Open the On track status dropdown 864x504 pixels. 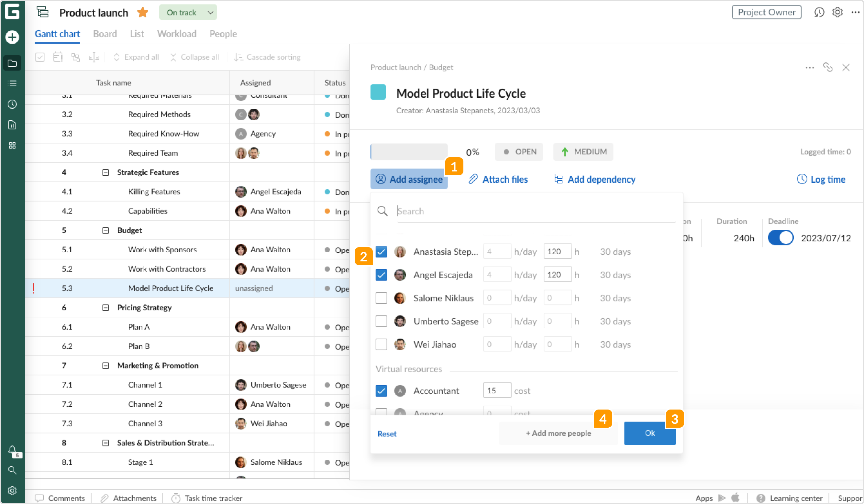[188, 13]
